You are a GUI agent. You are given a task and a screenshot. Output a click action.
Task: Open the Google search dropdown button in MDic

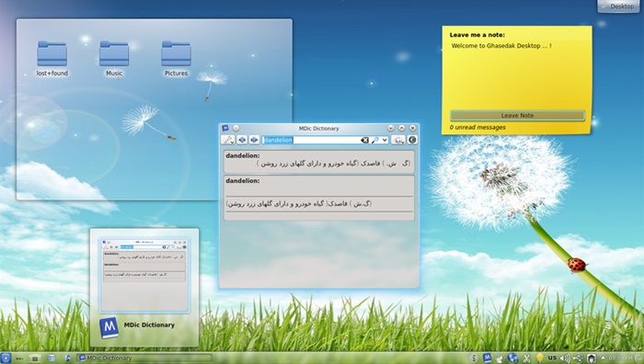point(398,140)
